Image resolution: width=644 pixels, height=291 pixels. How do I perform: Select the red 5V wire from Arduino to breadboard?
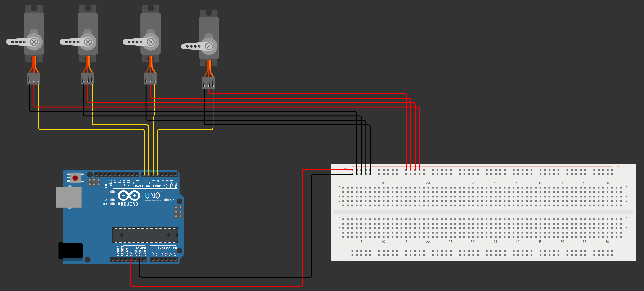click(x=303, y=228)
